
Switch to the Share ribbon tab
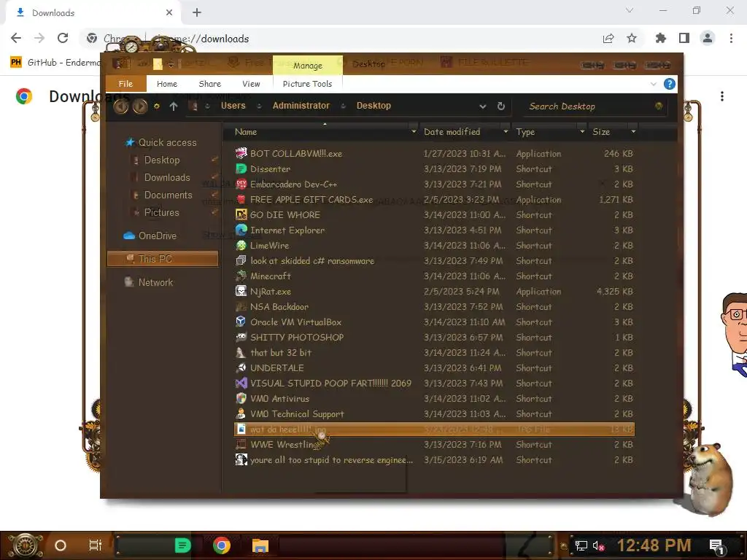(209, 84)
